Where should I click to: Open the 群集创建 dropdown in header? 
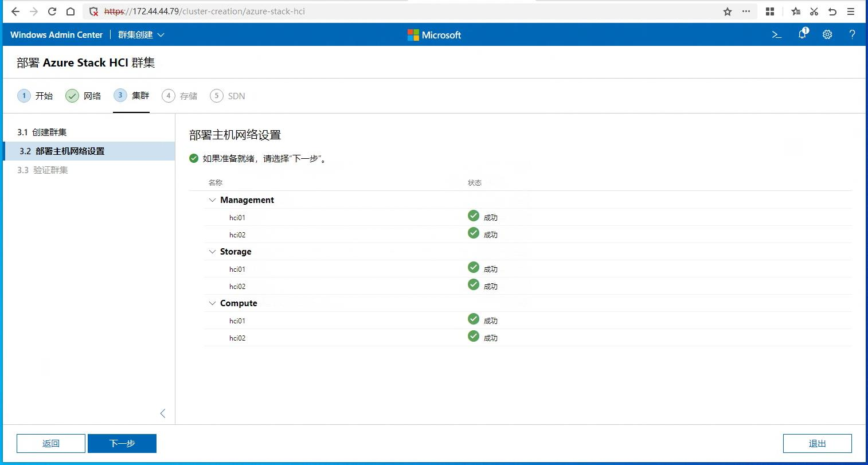tap(141, 35)
